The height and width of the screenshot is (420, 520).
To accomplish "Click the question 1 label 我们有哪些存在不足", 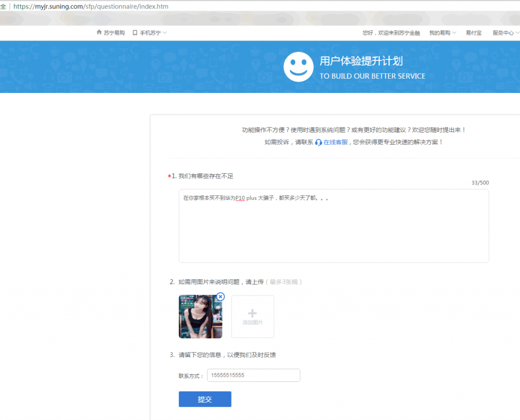I will click(206, 176).
